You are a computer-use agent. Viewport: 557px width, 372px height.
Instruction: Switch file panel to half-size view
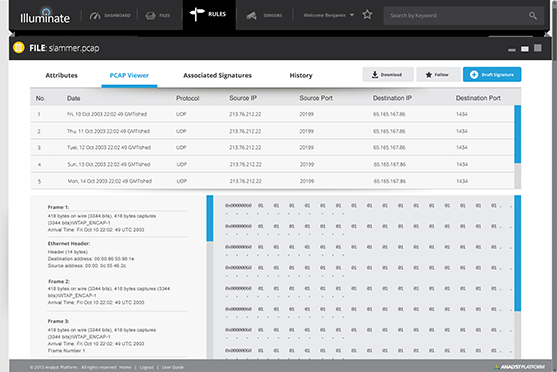(x=525, y=49)
